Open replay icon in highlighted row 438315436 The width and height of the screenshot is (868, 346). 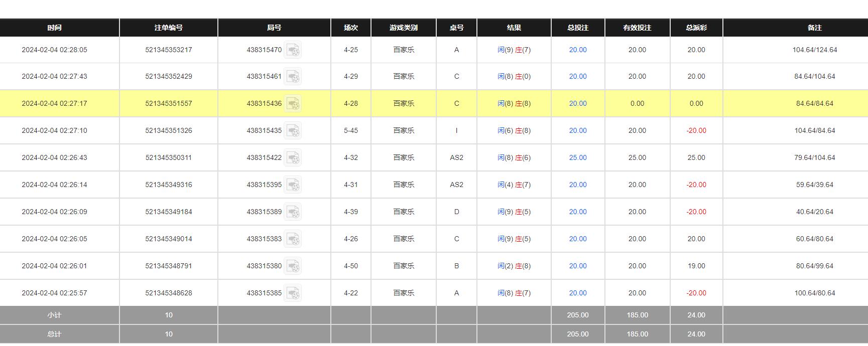(293, 104)
